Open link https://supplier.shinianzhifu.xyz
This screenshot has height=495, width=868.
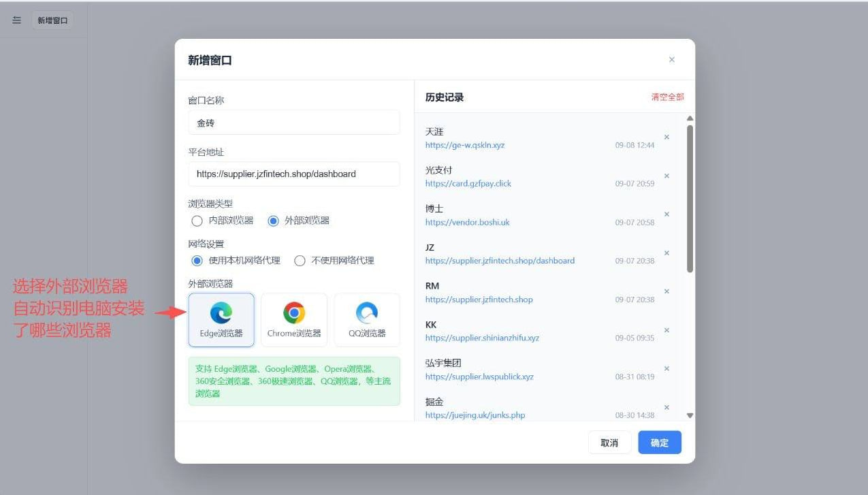point(482,338)
